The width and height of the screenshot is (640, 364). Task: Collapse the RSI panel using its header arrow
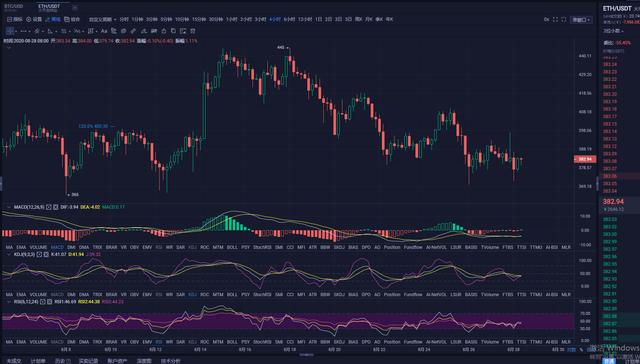click(x=9, y=302)
